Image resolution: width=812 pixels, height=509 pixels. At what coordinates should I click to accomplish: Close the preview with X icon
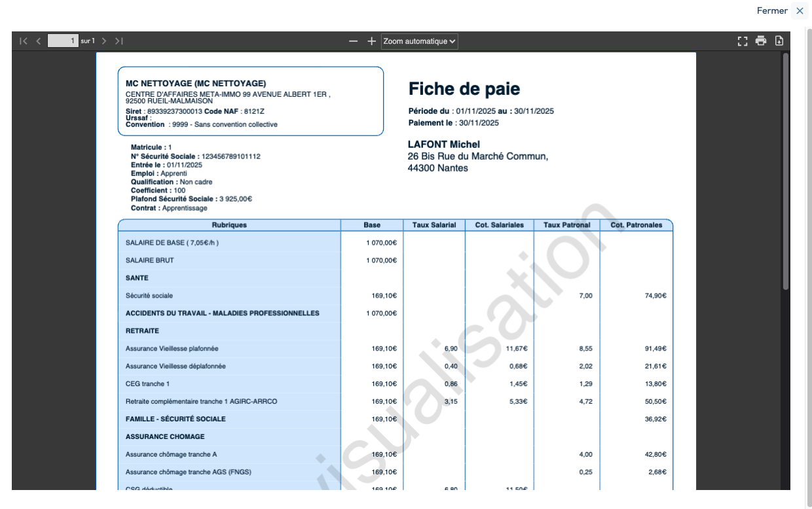coord(800,11)
